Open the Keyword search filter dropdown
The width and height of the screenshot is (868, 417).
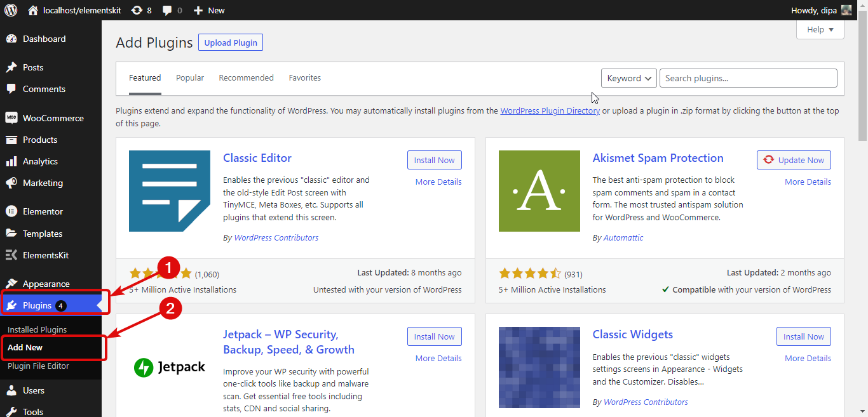[x=628, y=77]
